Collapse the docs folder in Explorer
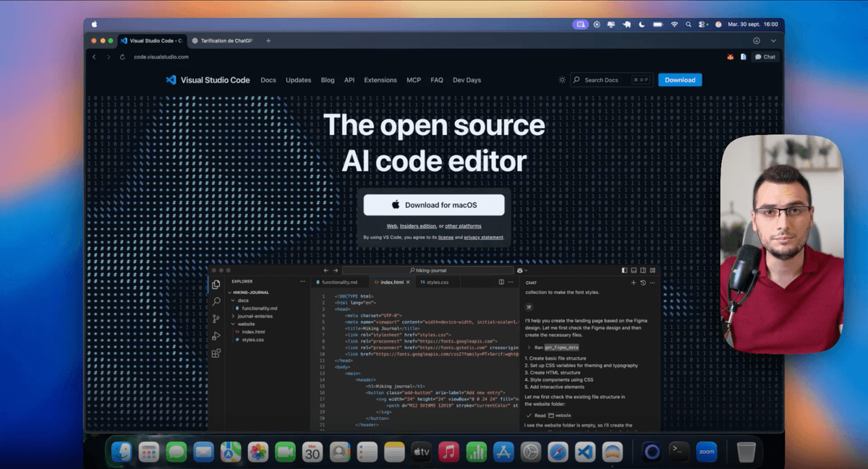Screen dimensions: 868x469 pos(233,300)
